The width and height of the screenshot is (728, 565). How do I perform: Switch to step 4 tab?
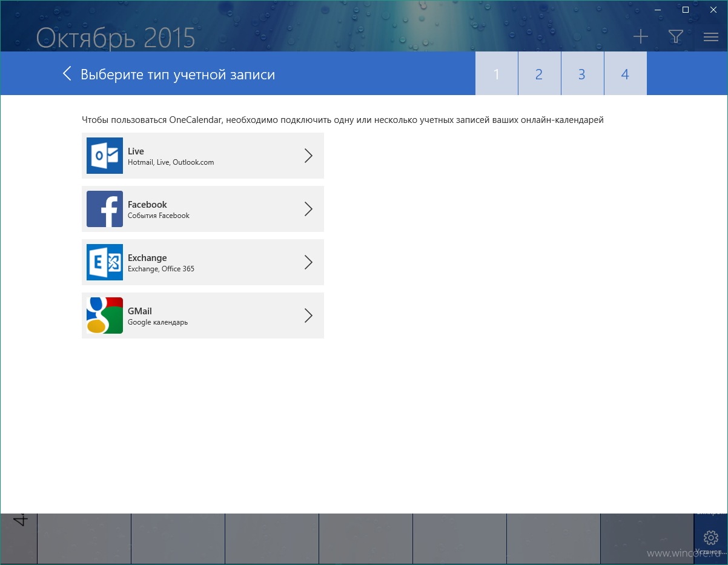625,74
